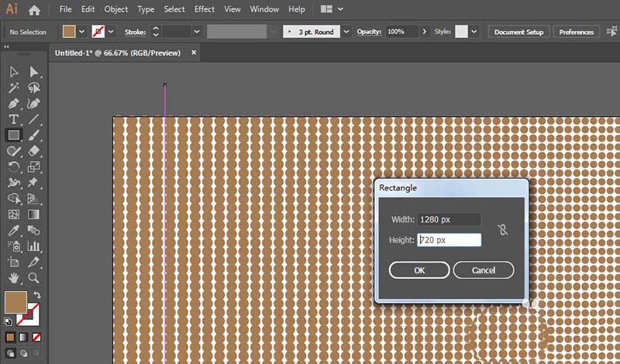This screenshot has width=620, height=364.
Task: Activate the Type tool
Action: point(13,119)
